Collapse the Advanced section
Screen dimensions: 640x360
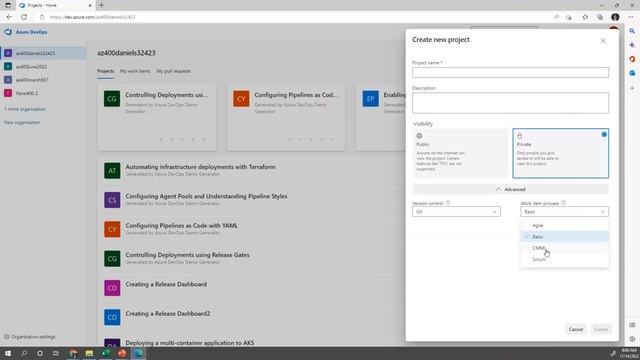click(510, 189)
